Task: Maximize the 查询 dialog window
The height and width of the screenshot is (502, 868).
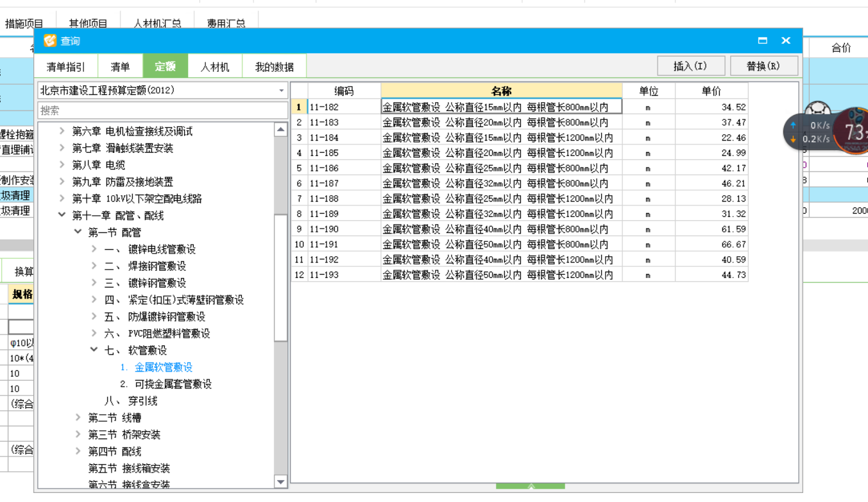Action: [x=763, y=40]
